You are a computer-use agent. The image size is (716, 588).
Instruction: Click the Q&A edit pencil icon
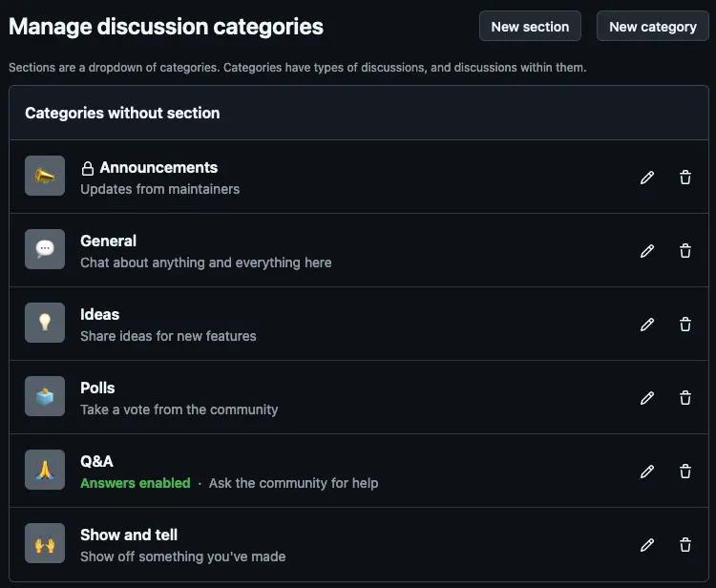(x=647, y=472)
